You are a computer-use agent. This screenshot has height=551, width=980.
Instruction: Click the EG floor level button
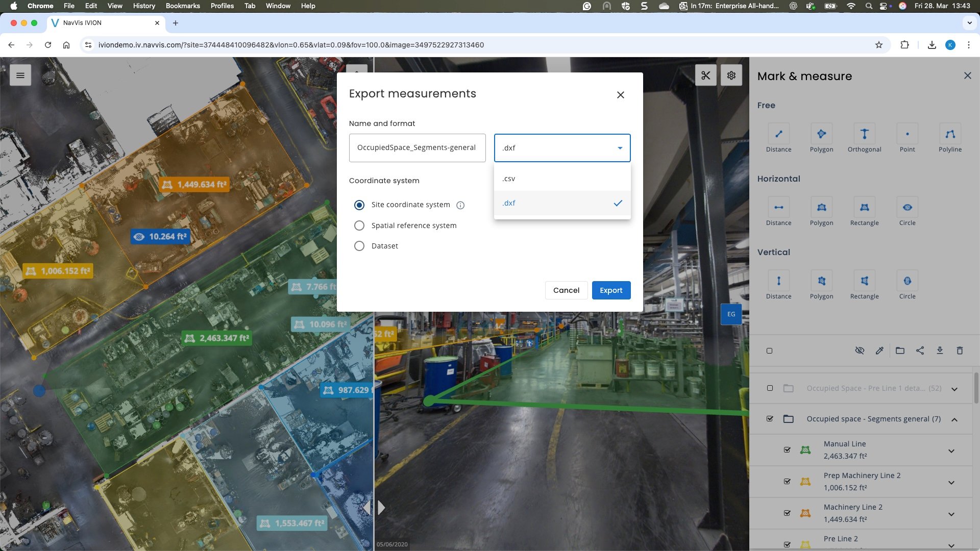click(731, 314)
